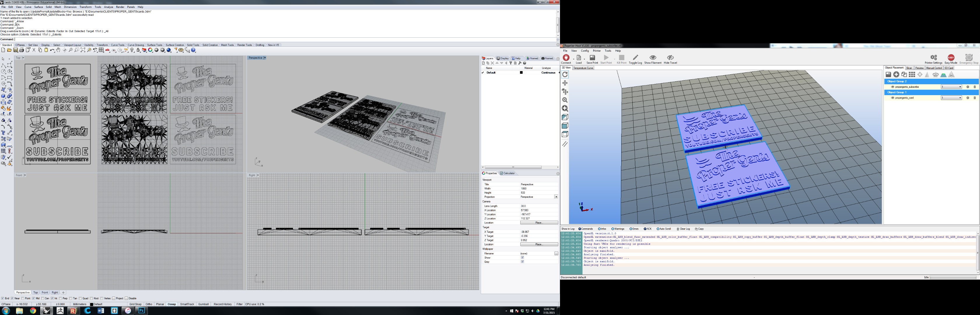Screen dimensions: 980x315
Task: Toggle the Near osnap checkbox
Action: coord(12,298)
